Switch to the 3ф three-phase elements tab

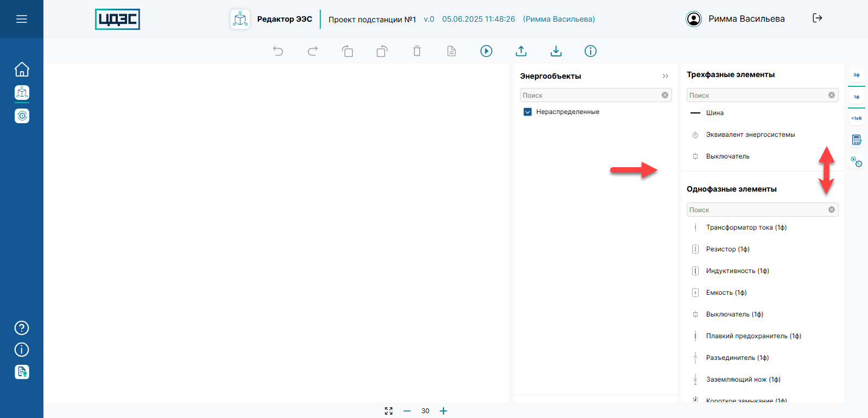(857, 75)
